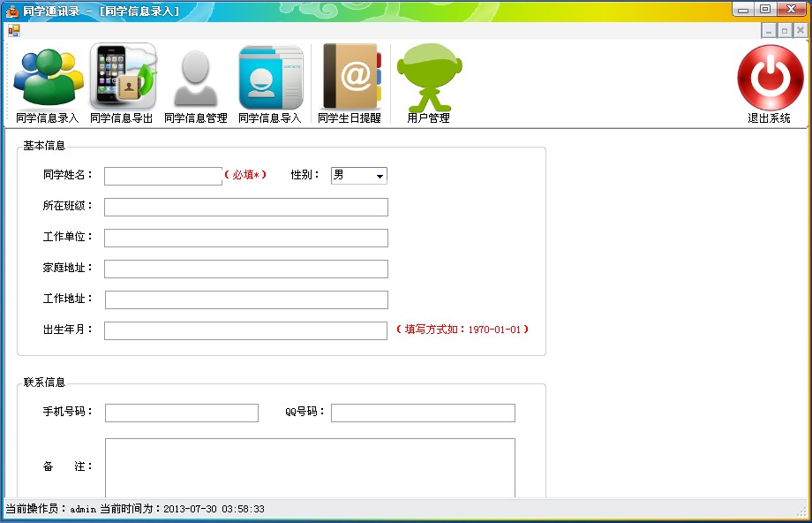This screenshot has height=523, width=812.
Task: Maximize the main application window
Action: coord(765,10)
